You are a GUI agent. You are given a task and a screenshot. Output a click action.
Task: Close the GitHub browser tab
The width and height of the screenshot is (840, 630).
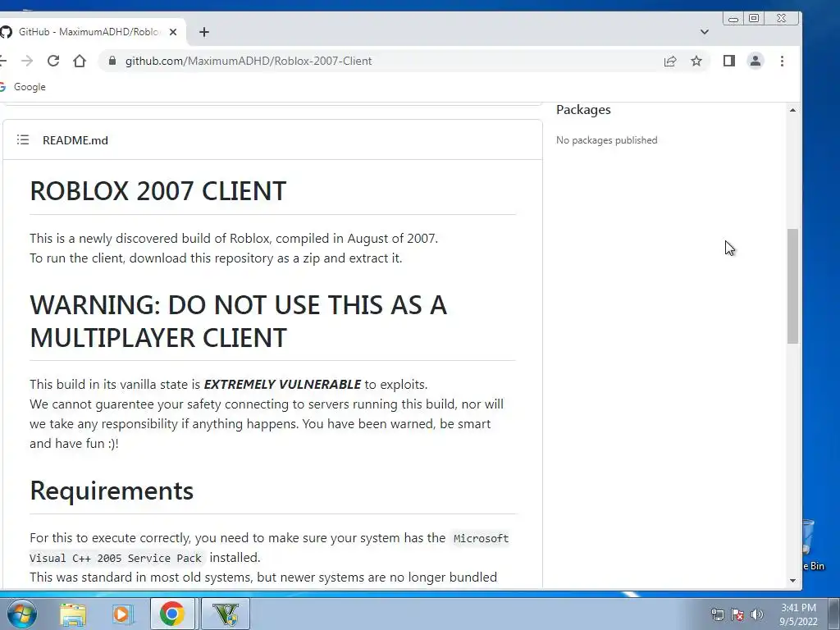point(173,32)
